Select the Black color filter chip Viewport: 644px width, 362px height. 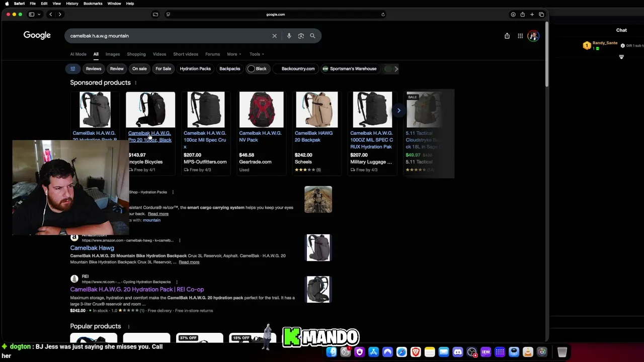pyautogui.click(x=257, y=69)
